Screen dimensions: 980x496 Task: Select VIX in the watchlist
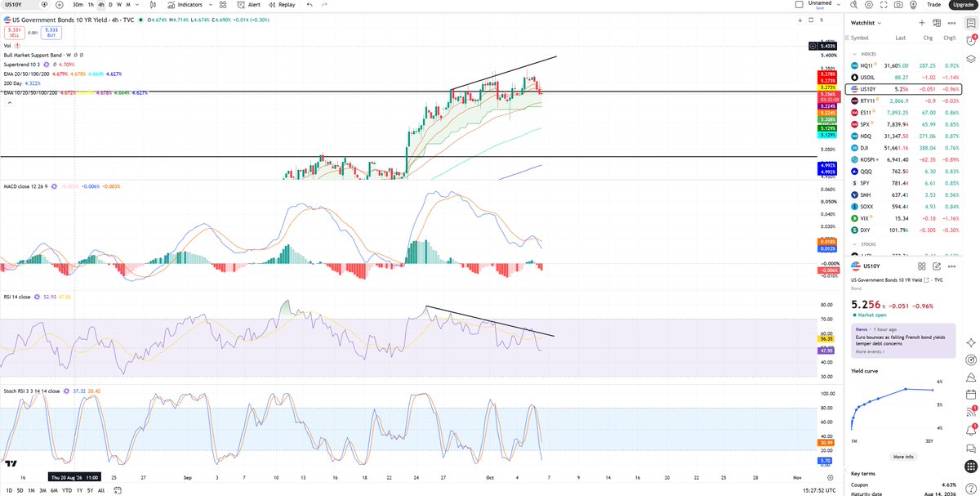point(905,219)
